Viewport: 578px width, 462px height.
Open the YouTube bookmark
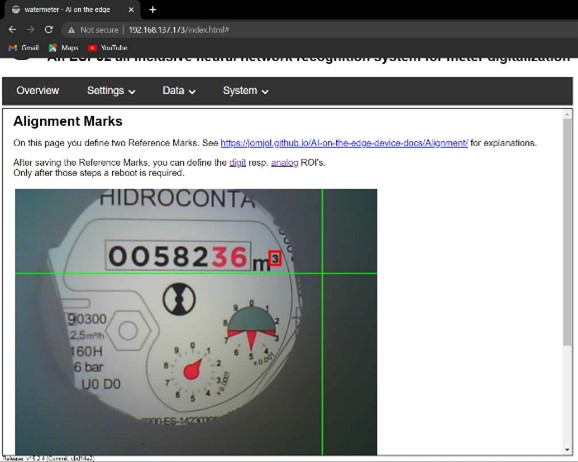[x=108, y=48]
